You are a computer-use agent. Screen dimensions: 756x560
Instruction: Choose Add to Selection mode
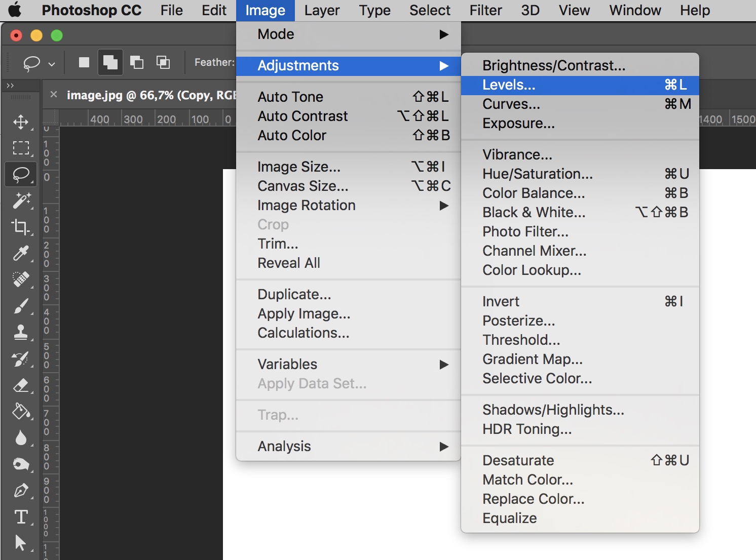(x=110, y=62)
